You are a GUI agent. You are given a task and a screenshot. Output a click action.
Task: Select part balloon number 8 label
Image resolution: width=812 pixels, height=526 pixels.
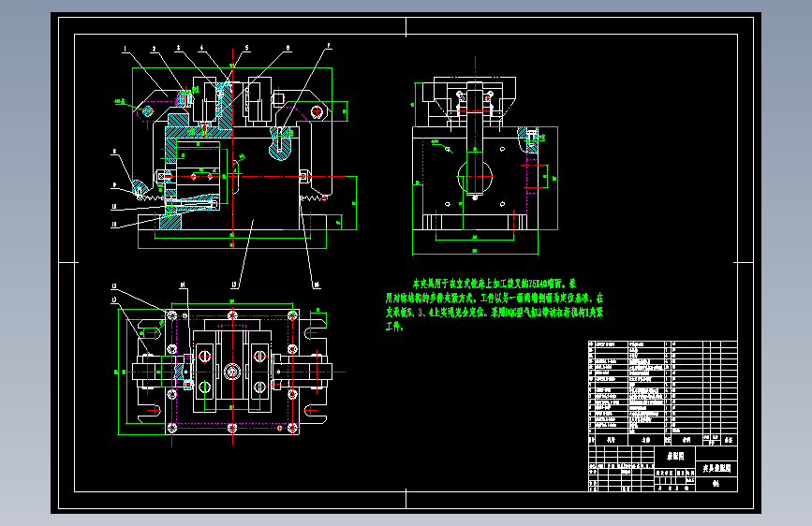click(114, 152)
